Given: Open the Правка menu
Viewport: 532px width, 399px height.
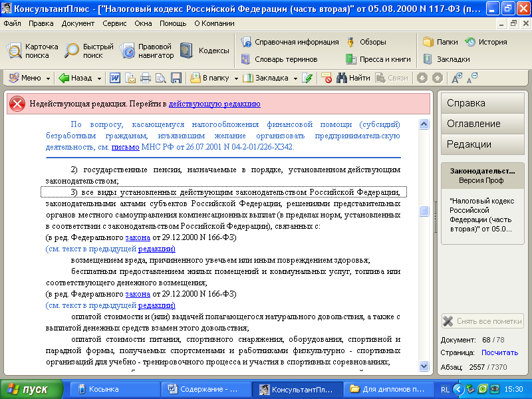Looking at the screenshot, I should click(41, 23).
